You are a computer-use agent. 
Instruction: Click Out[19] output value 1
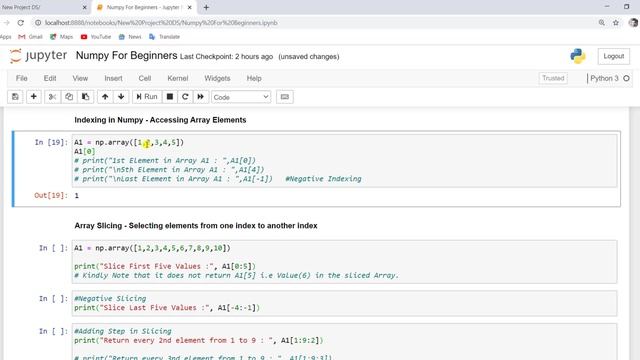click(x=76, y=196)
